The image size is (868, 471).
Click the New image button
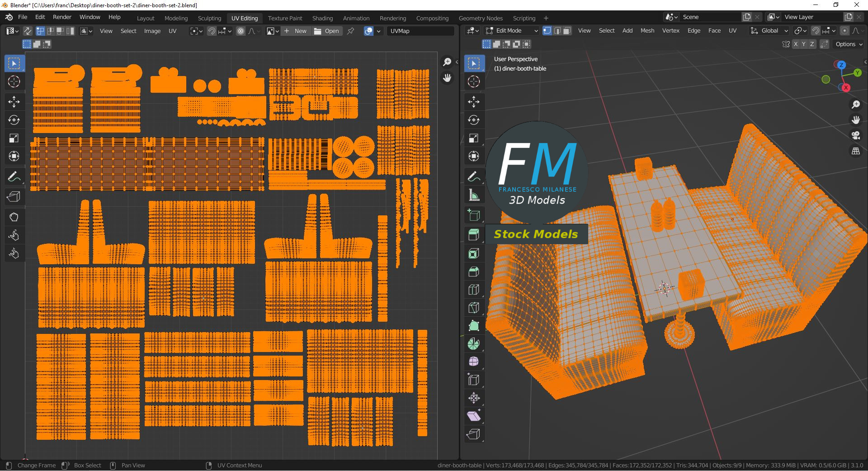[x=295, y=31]
